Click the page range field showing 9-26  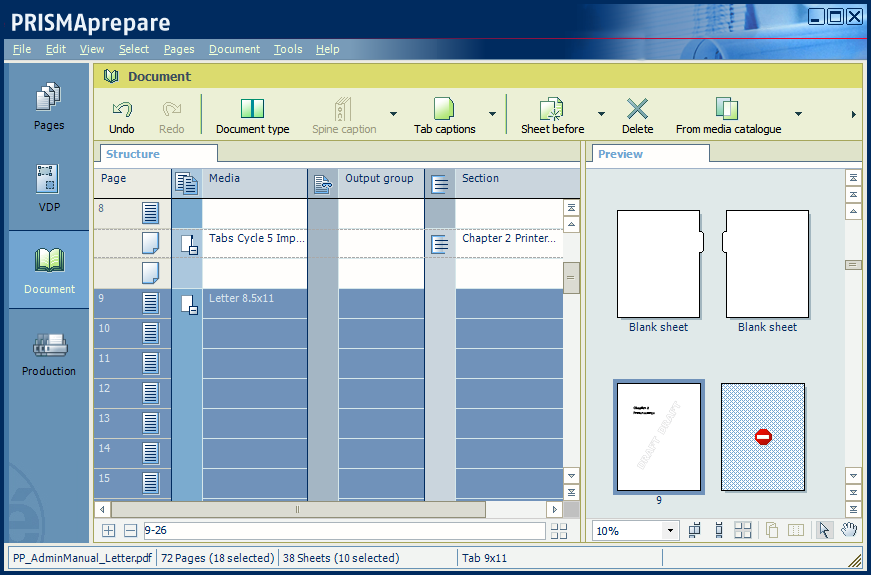344,531
